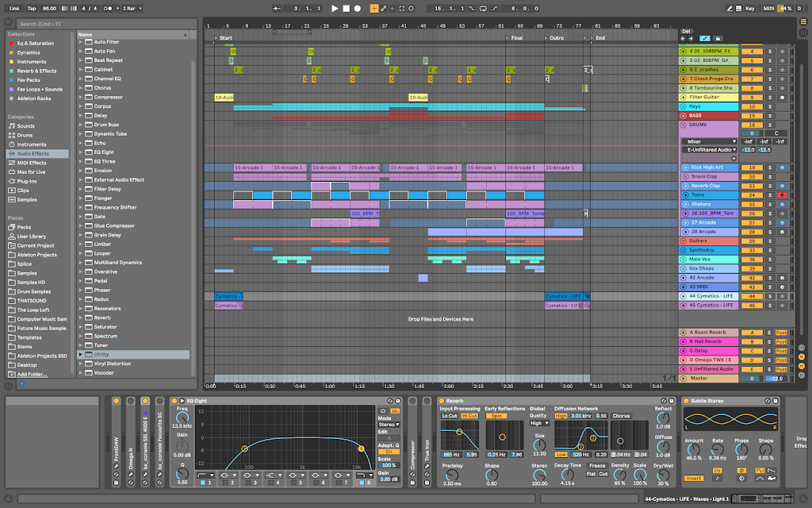The image size is (812, 508).
Task: Toggle the Subtle Stereo device activator
Action: tap(686, 401)
